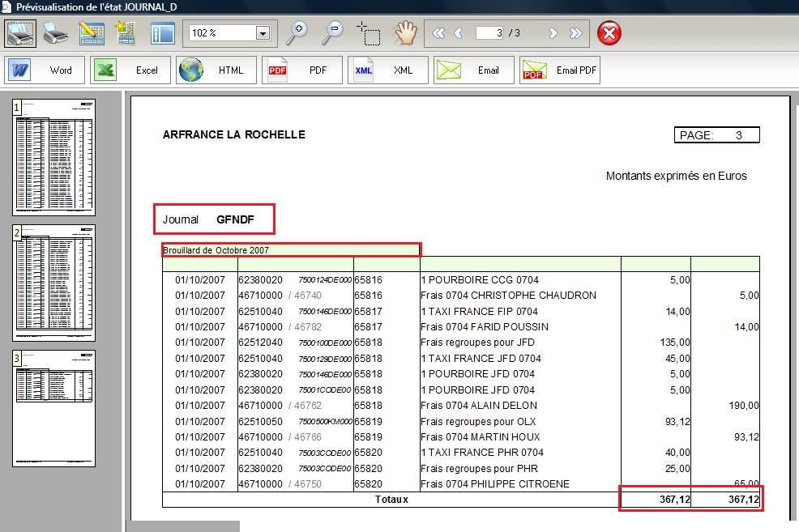Go to the previous page

pyautogui.click(x=459, y=33)
